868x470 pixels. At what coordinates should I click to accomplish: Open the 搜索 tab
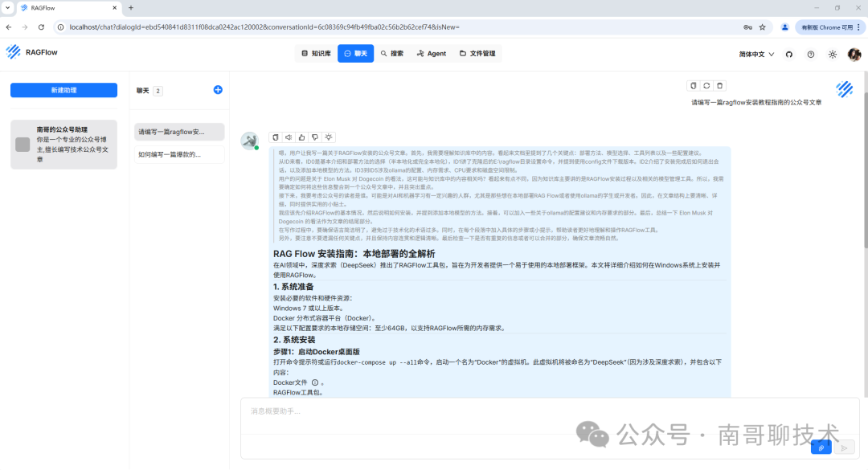(392, 54)
